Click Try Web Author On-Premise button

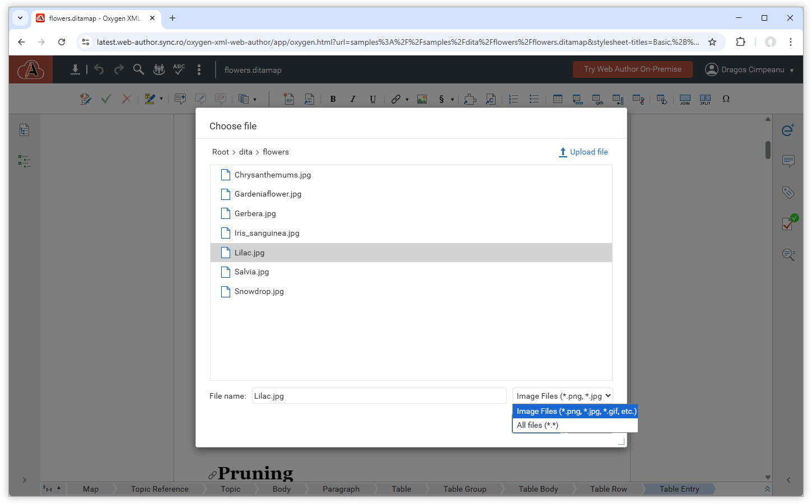[x=632, y=69]
